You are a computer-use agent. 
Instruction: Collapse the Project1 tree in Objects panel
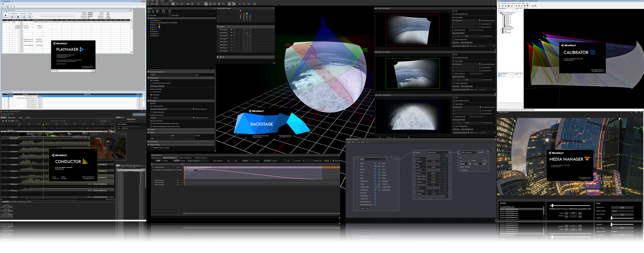coord(149,18)
